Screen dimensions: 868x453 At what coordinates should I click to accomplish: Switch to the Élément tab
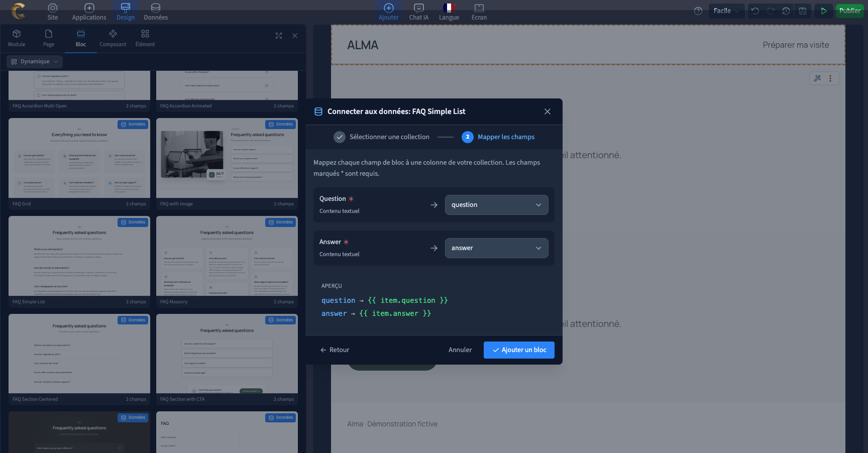[145, 38]
